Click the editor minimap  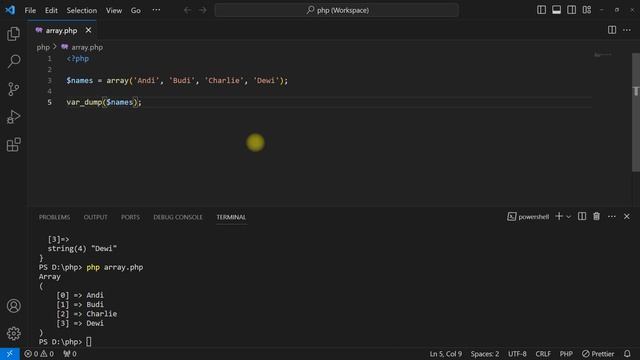(602, 55)
